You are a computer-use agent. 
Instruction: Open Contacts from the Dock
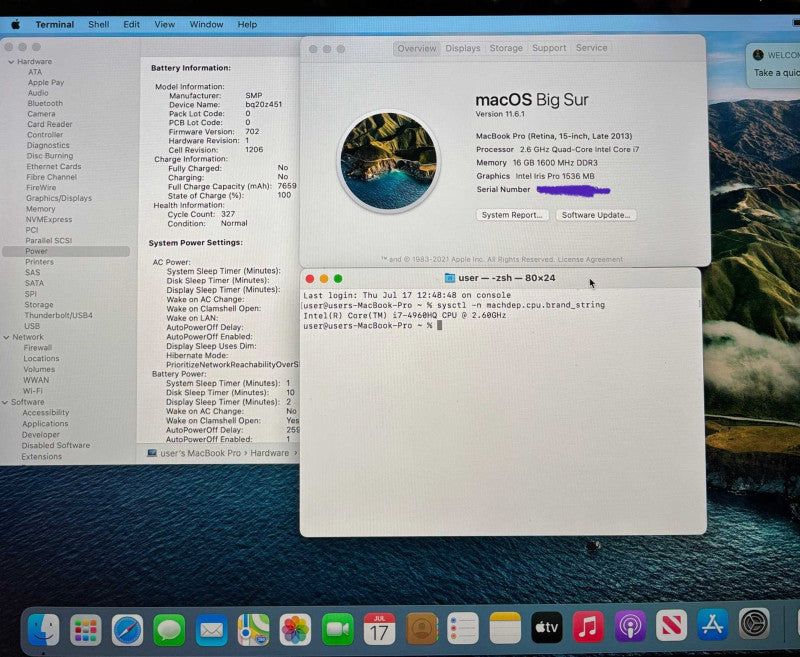click(421, 628)
